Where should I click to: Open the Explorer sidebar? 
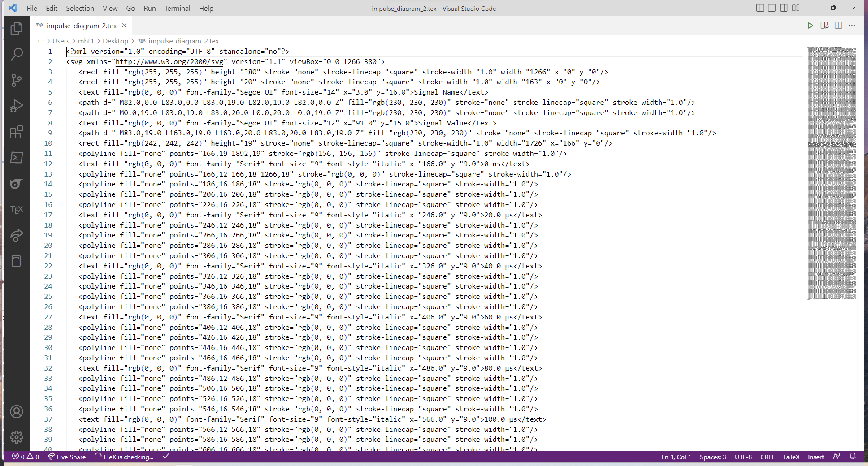pos(17,28)
